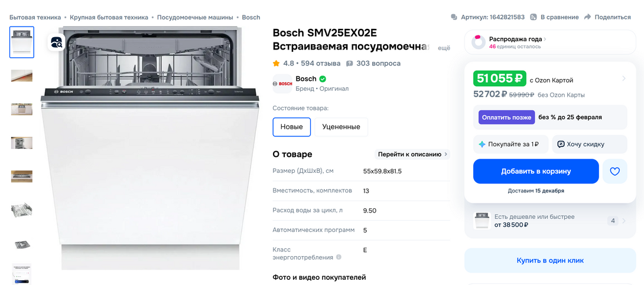
Task: Open the '594 отзыва' reviews link
Action: click(320, 63)
